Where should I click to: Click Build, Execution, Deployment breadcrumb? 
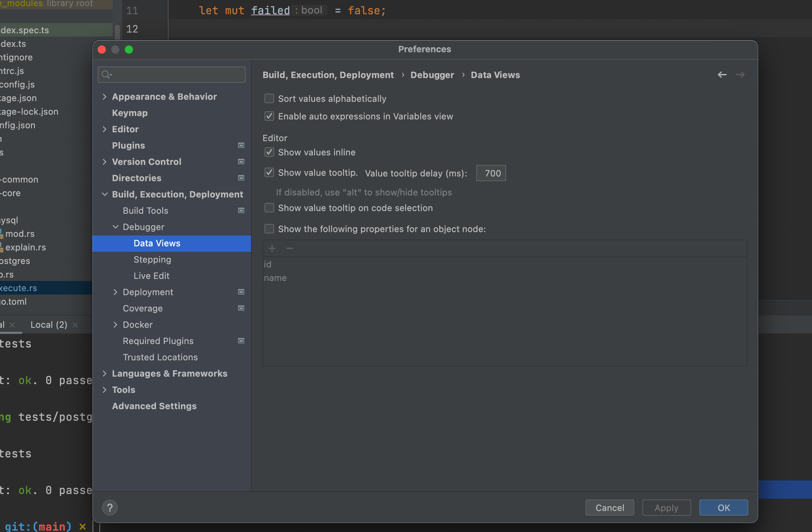click(328, 75)
